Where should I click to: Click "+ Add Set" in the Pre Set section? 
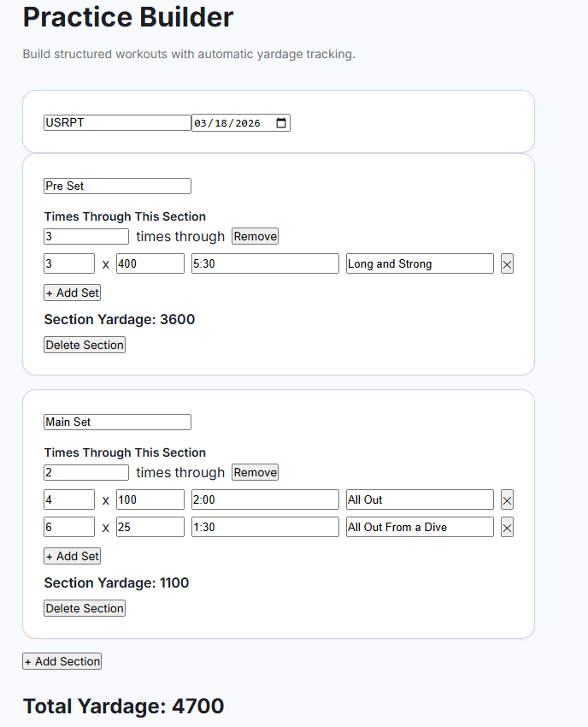(72, 292)
